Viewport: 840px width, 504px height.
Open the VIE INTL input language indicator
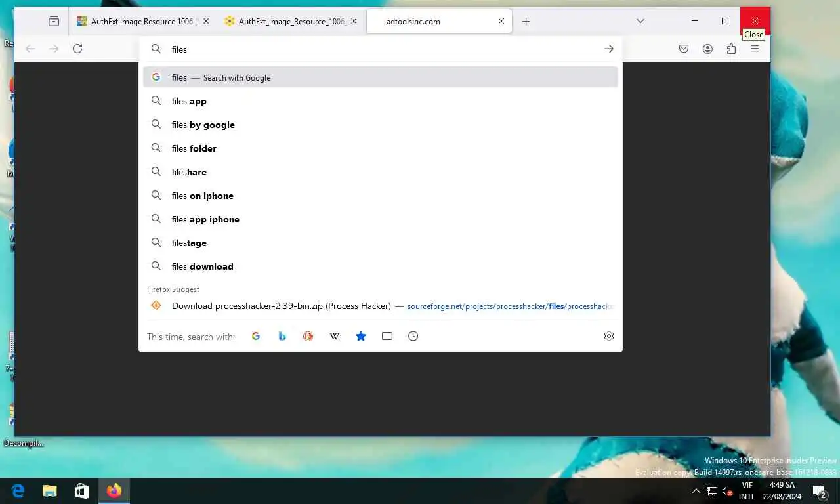tap(747, 491)
